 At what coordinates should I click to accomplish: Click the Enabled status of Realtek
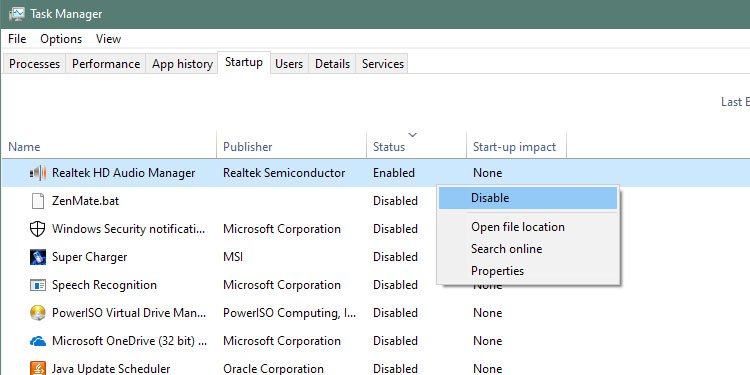coord(394,173)
